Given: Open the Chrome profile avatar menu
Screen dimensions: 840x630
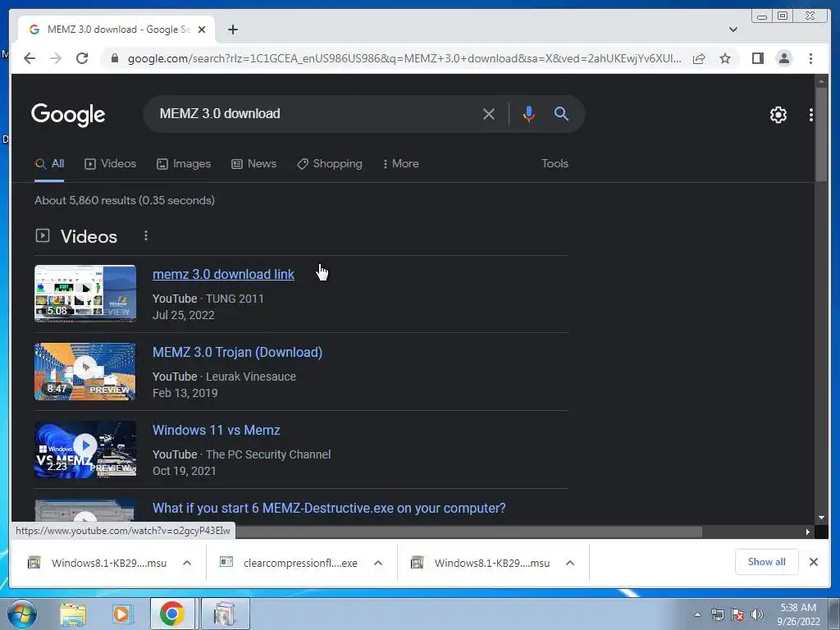Looking at the screenshot, I should (783, 58).
